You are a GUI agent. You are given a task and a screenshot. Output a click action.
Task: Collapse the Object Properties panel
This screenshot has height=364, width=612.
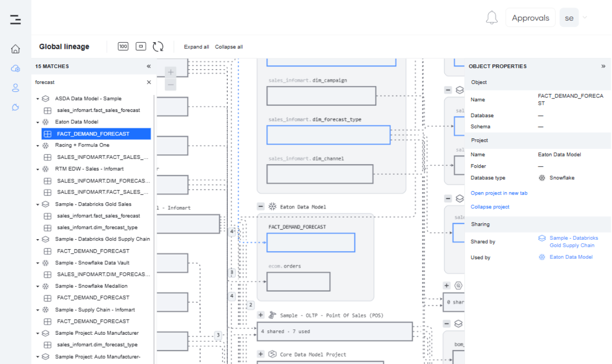tap(603, 66)
